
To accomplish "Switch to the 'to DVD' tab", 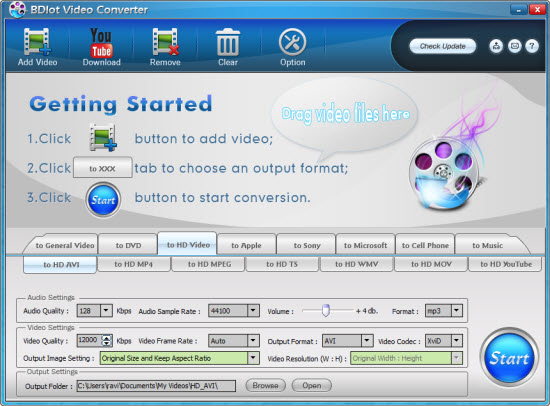I will coord(128,245).
